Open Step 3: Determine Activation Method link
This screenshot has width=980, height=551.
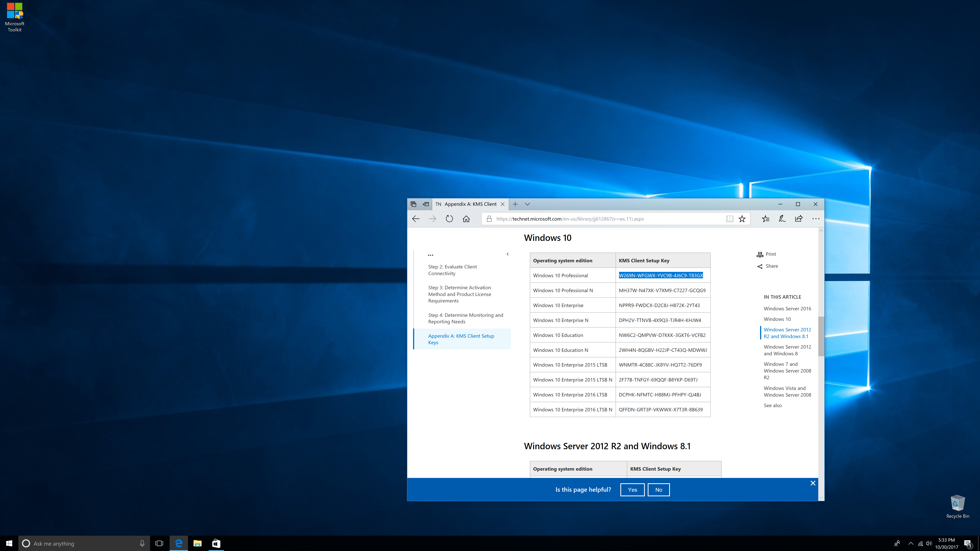tap(460, 294)
